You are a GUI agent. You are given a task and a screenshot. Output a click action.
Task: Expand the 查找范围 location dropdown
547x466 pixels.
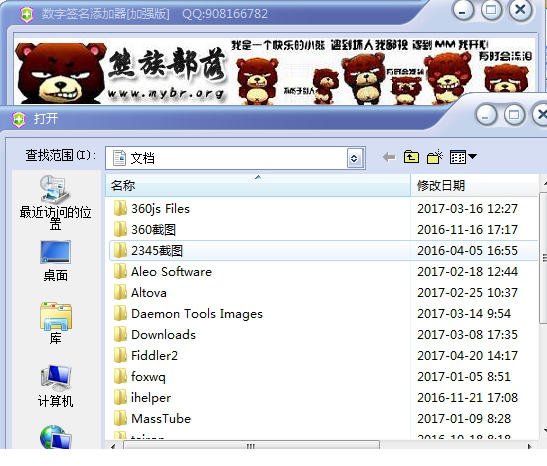355,158
